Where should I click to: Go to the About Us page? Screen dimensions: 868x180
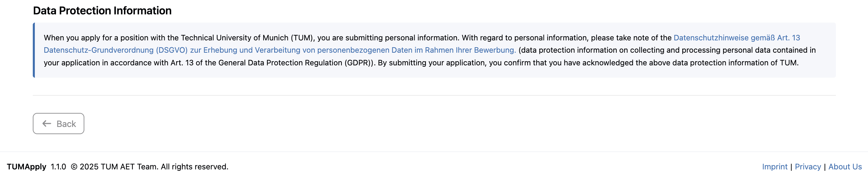point(845,167)
